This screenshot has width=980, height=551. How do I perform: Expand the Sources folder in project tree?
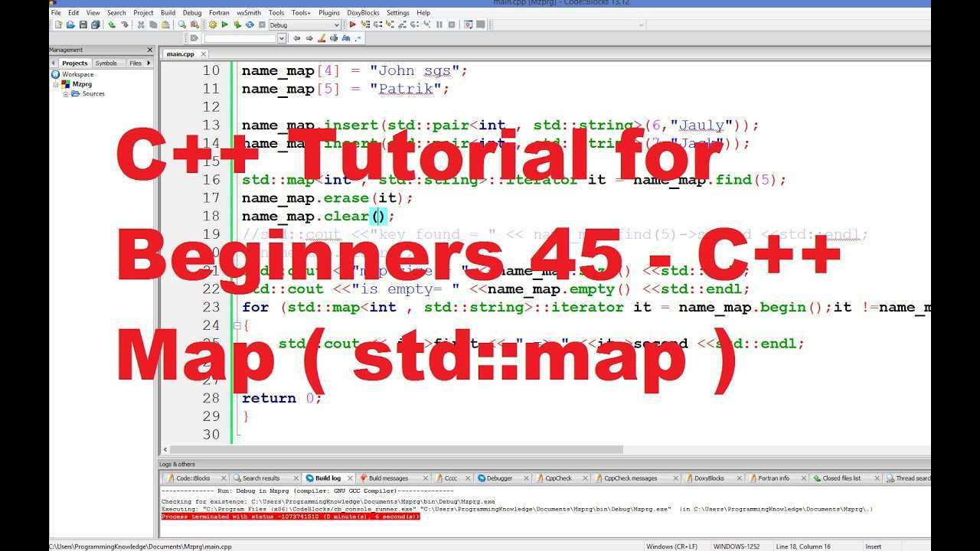pos(66,94)
